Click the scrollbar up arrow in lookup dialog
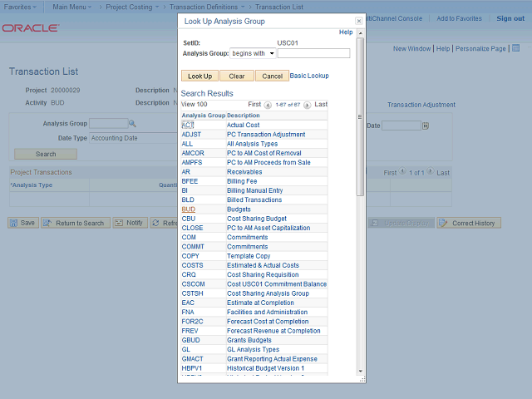This screenshot has width=532, height=399. point(360,33)
